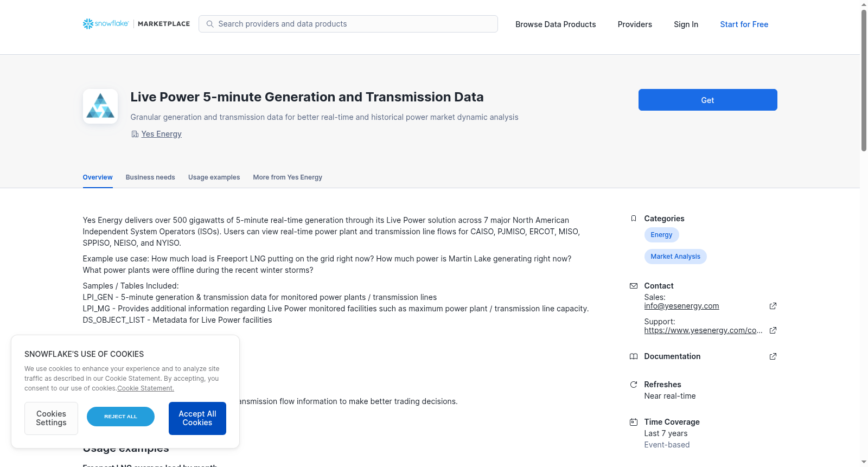Select the Overview tab

tap(98, 177)
